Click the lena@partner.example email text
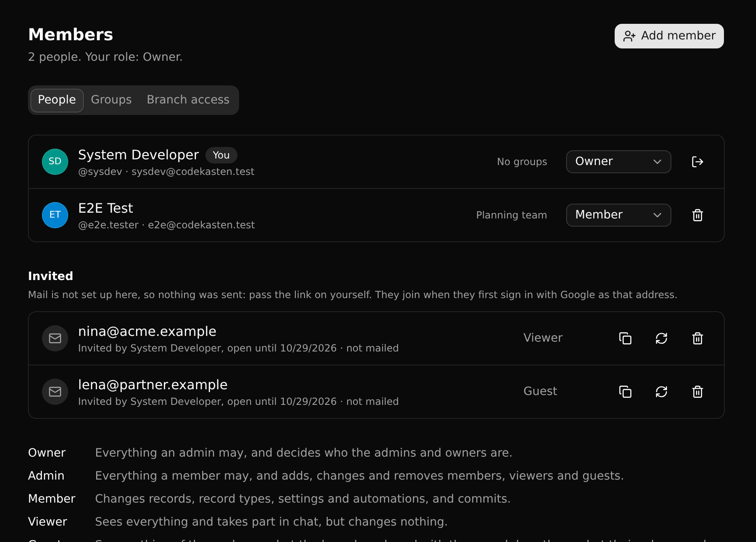This screenshot has width=756, height=542. 153,385
